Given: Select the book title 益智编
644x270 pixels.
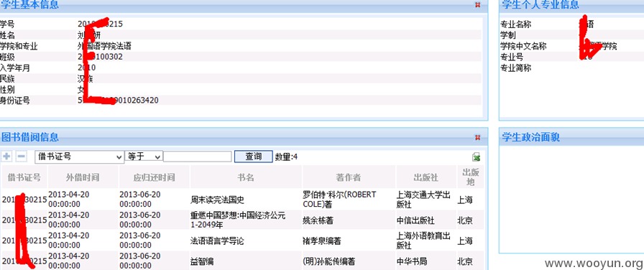Looking at the screenshot, I should pyautogui.click(x=202, y=261).
